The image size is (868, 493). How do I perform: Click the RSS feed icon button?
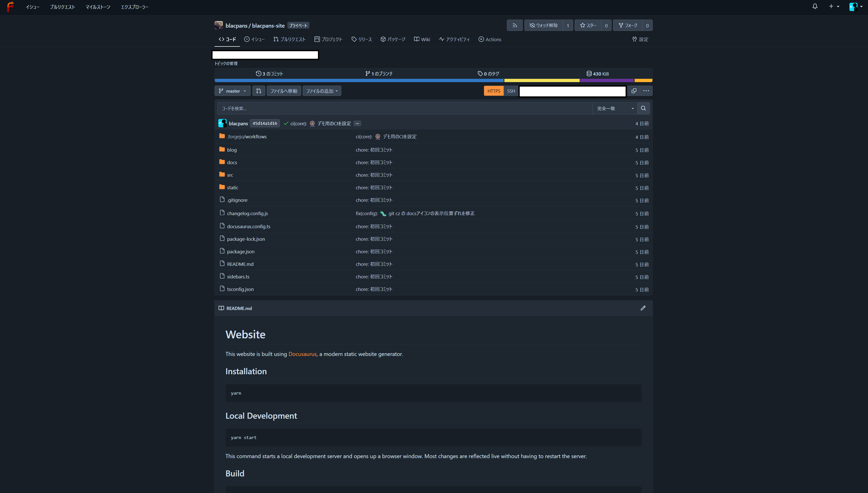(514, 25)
